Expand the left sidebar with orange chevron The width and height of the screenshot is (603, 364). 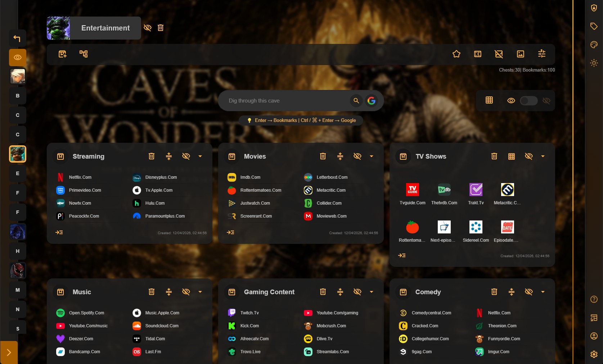tap(9, 352)
